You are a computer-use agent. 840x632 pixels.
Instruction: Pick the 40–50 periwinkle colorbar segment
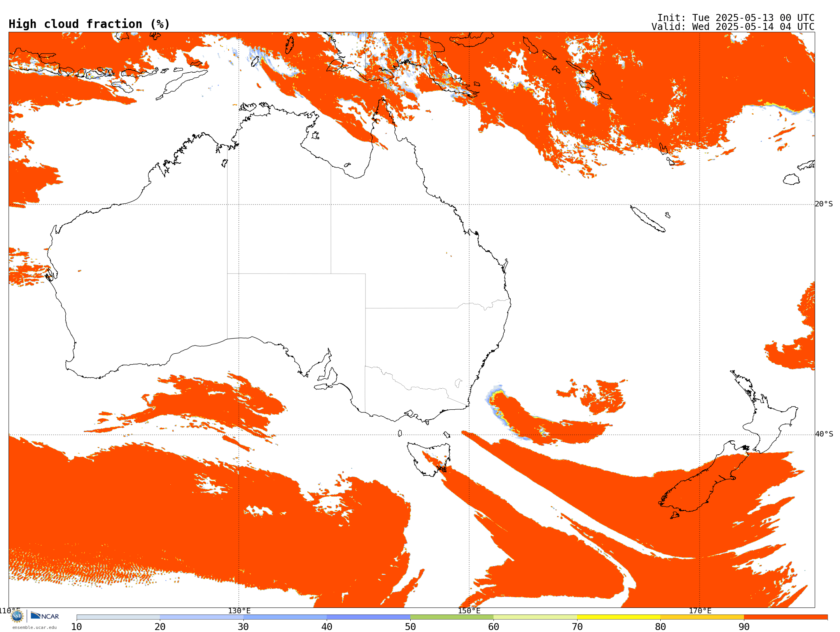(369, 617)
